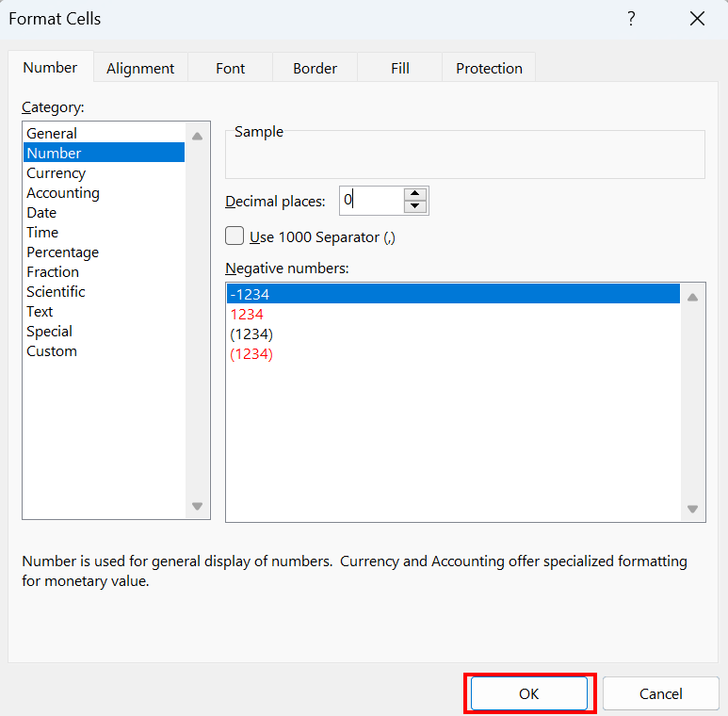Increase decimal places with up spinner arrow
The width and height of the screenshot is (728, 716).
pos(415,194)
